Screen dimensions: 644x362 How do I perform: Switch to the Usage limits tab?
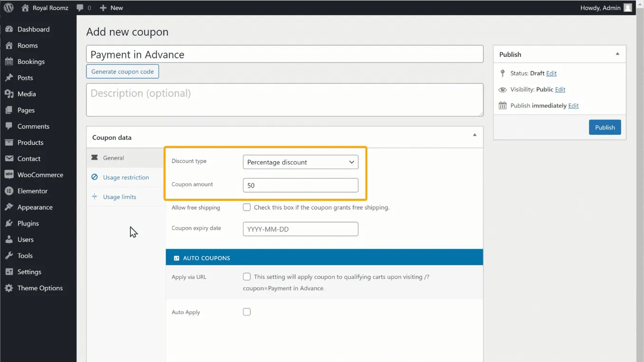pyautogui.click(x=119, y=197)
